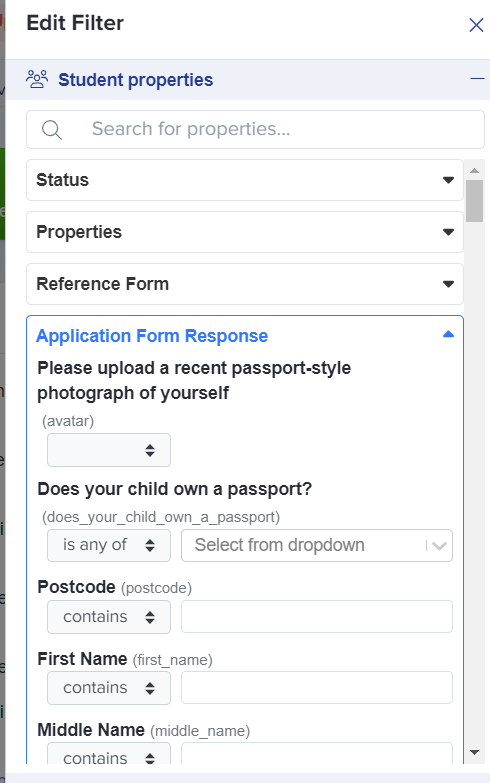
Task: Click the Postcode value text field
Action: point(317,617)
